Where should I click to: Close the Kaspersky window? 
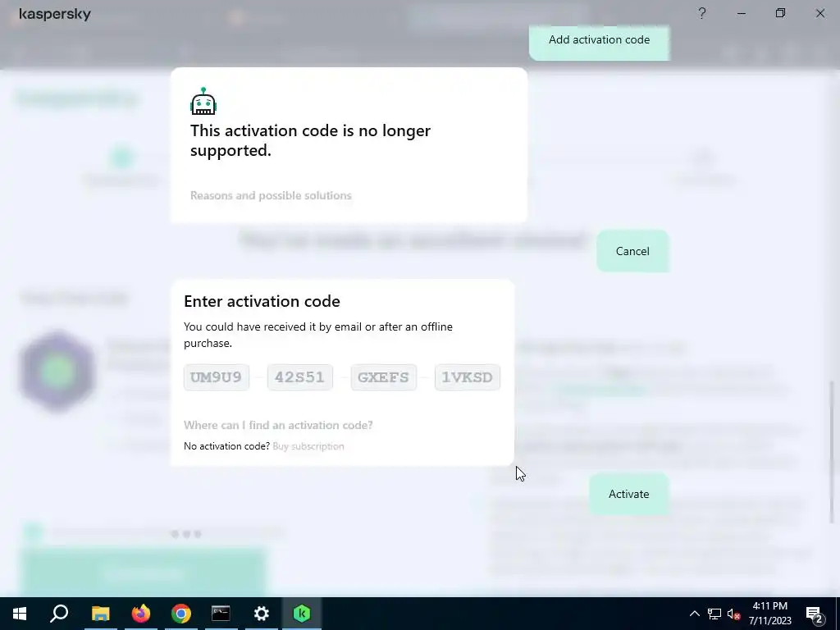click(820, 13)
